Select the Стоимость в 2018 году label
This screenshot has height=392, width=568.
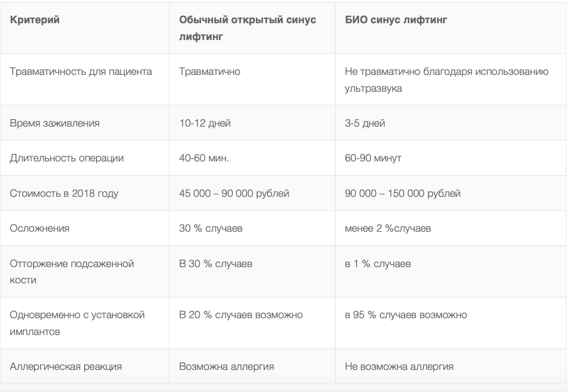pyautogui.click(x=64, y=193)
